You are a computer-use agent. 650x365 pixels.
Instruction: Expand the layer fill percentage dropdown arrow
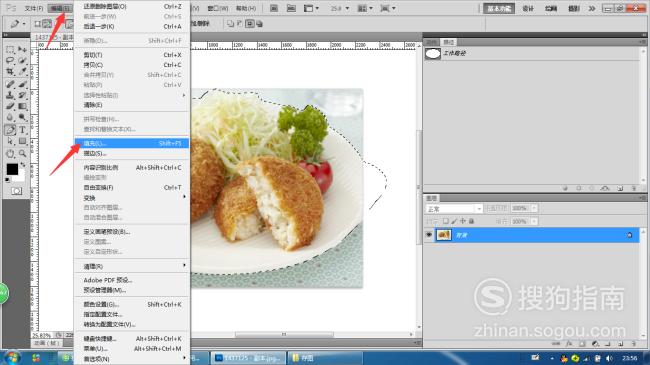point(534,221)
